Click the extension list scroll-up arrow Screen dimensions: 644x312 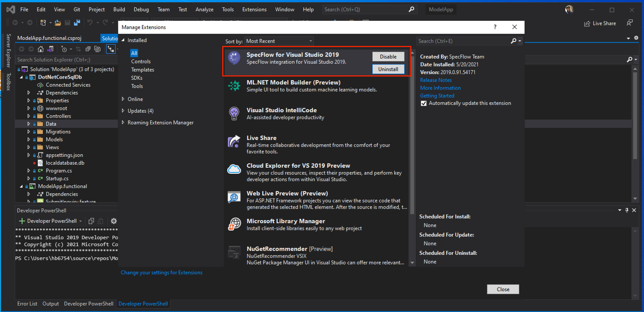click(412, 53)
